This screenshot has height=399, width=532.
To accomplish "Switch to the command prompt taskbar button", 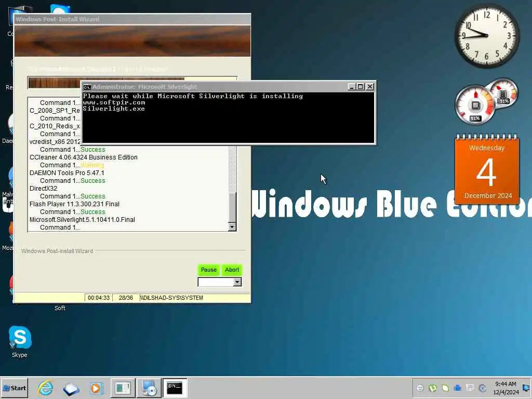I will (175, 388).
